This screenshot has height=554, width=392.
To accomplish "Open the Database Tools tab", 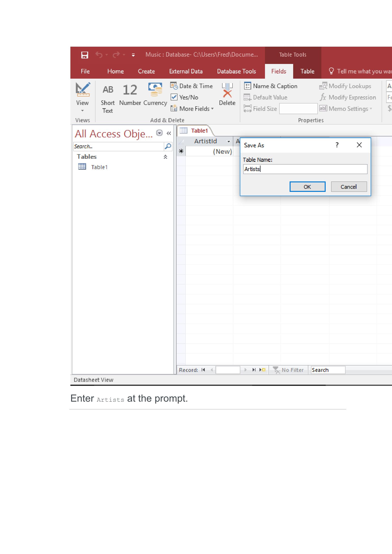I will [x=236, y=72].
